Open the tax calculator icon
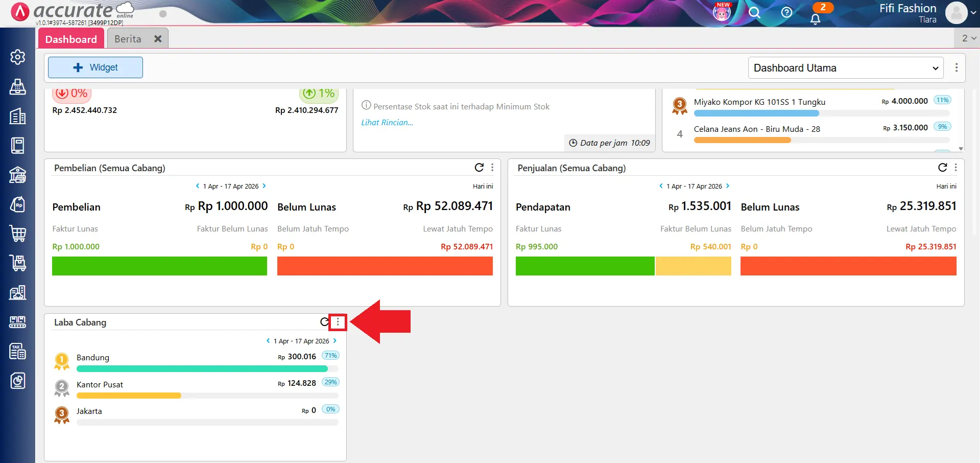 (x=18, y=351)
